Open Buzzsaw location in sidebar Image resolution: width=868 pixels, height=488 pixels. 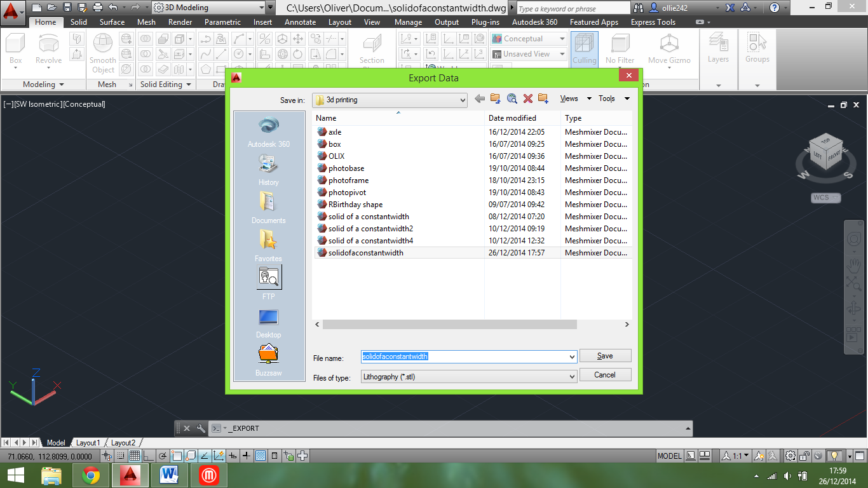pos(268,361)
